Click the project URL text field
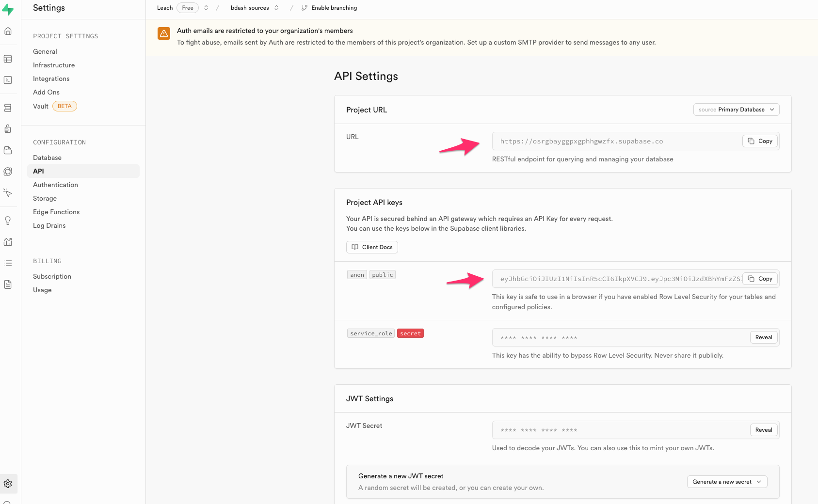 click(x=616, y=142)
